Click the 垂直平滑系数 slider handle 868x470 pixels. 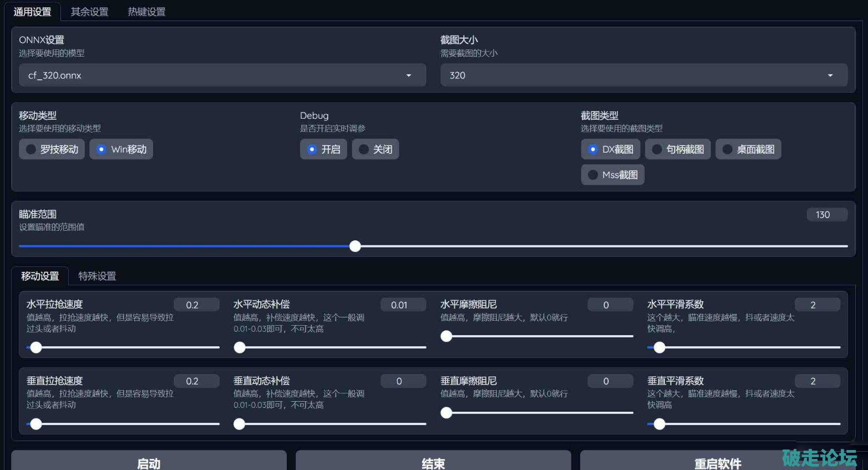pos(659,424)
